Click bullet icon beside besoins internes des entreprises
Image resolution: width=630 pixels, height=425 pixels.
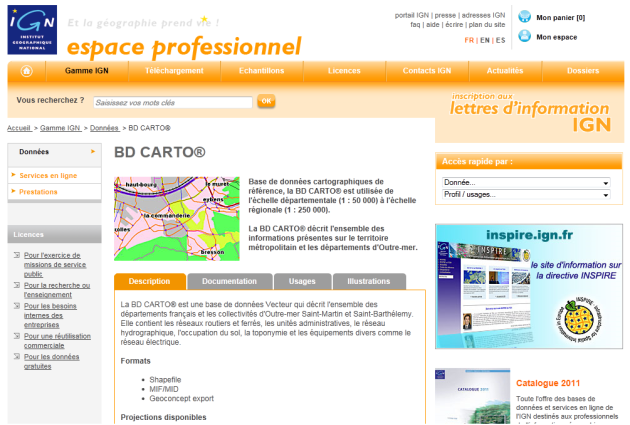pyautogui.click(x=17, y=306)
